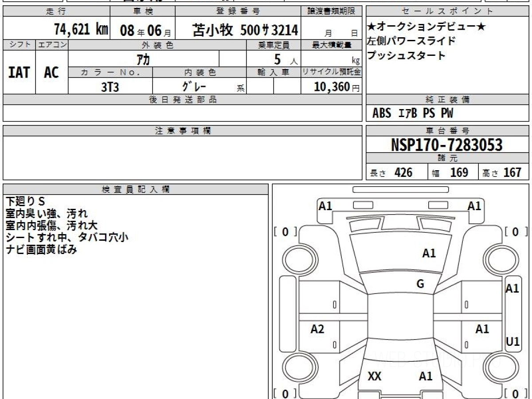Click the 内装色 header
The height and width of the screenshot is (399, 532).
coord(199,72)
